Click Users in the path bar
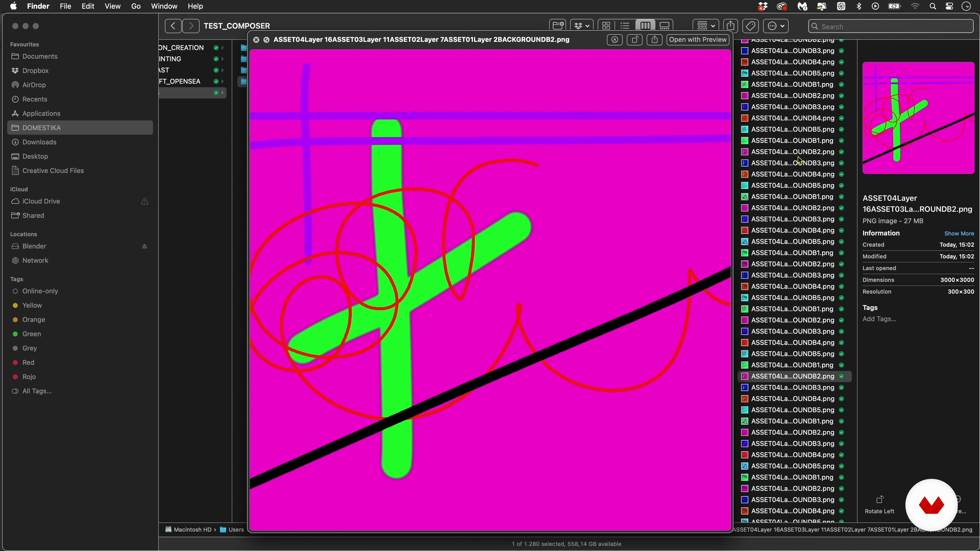The image size is (980, 551). click(x=232, y=530)
